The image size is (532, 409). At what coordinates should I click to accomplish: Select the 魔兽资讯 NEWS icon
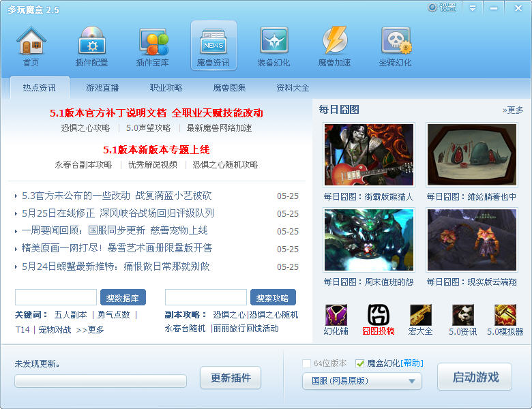pyautogui.click(x=213, y=46)
